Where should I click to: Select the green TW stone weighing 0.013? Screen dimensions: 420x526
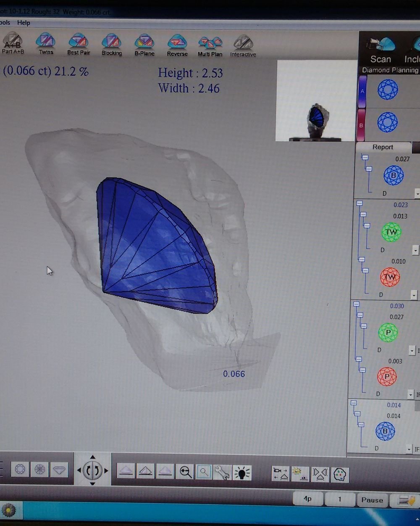coord(391,232)
